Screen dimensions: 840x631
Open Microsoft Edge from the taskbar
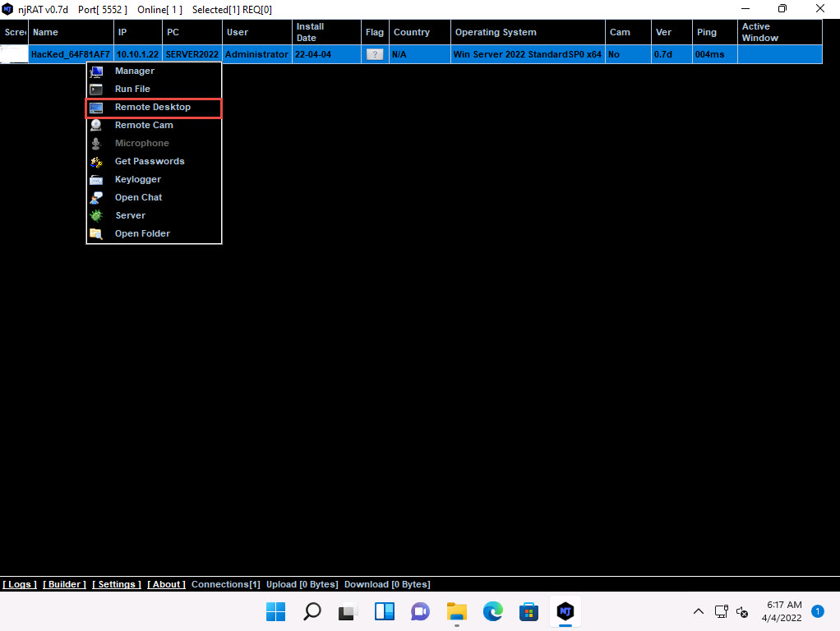coord(492,611)
